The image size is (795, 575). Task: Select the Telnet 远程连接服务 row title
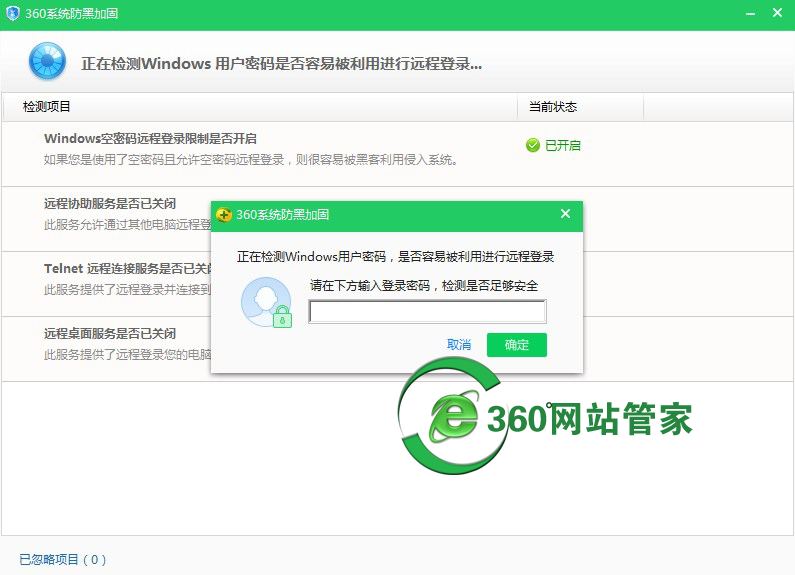pyautogui.click(x=127, y=269)
